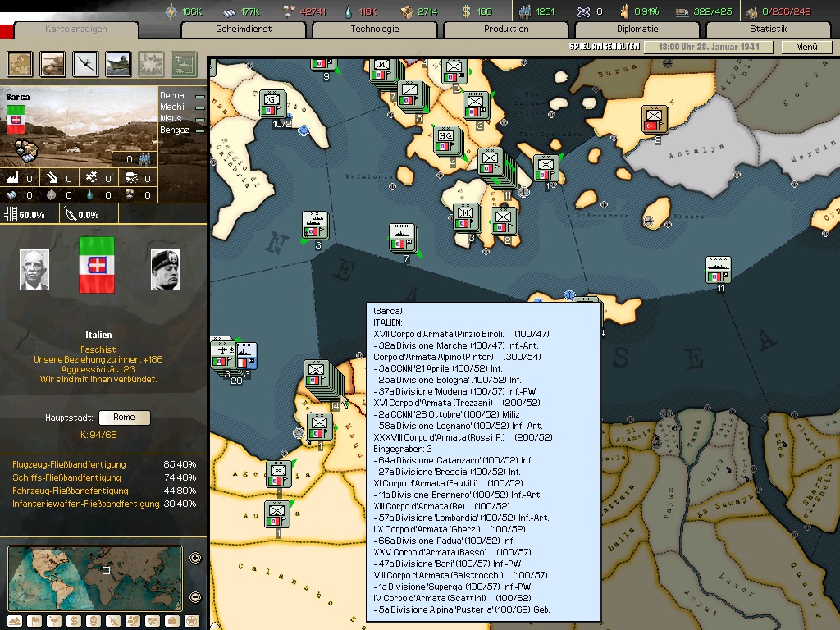Zoom in with minimap plus button

pos(195,559)
